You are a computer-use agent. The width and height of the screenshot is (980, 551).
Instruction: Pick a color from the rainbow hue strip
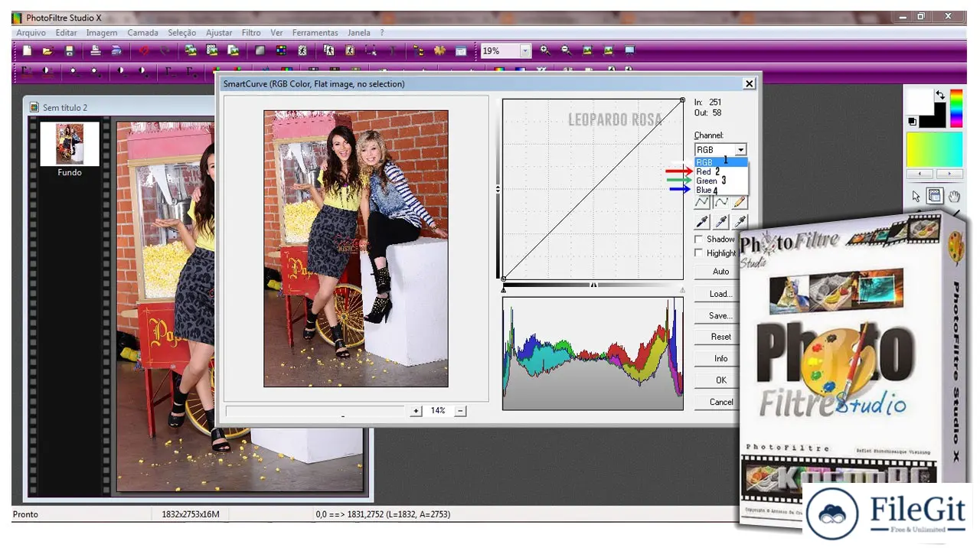[956, 108]
